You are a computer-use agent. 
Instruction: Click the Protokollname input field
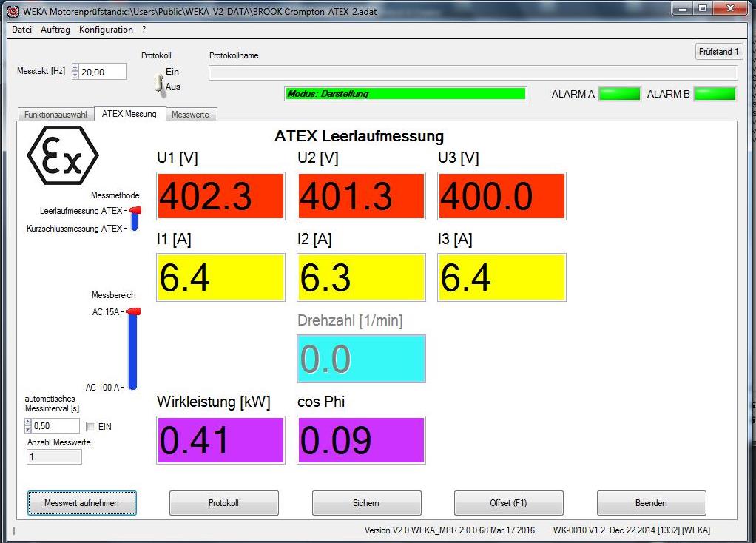click(473, 72)
